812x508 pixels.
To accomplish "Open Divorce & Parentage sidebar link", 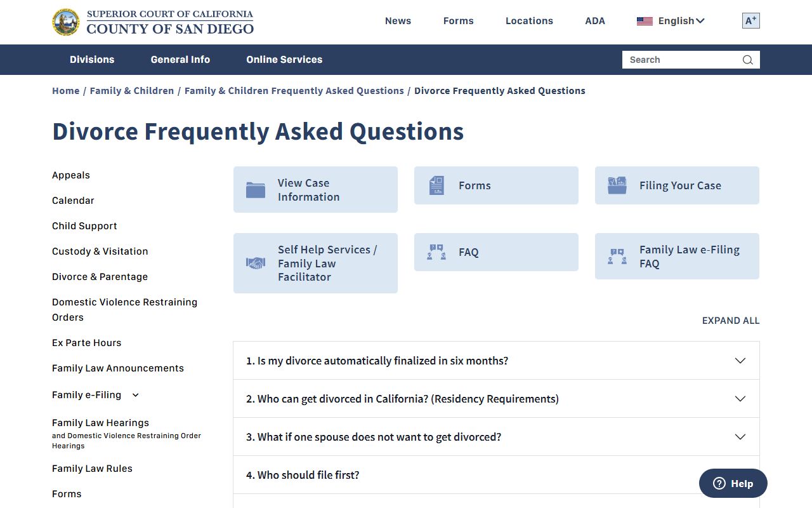I will [100, 277].
